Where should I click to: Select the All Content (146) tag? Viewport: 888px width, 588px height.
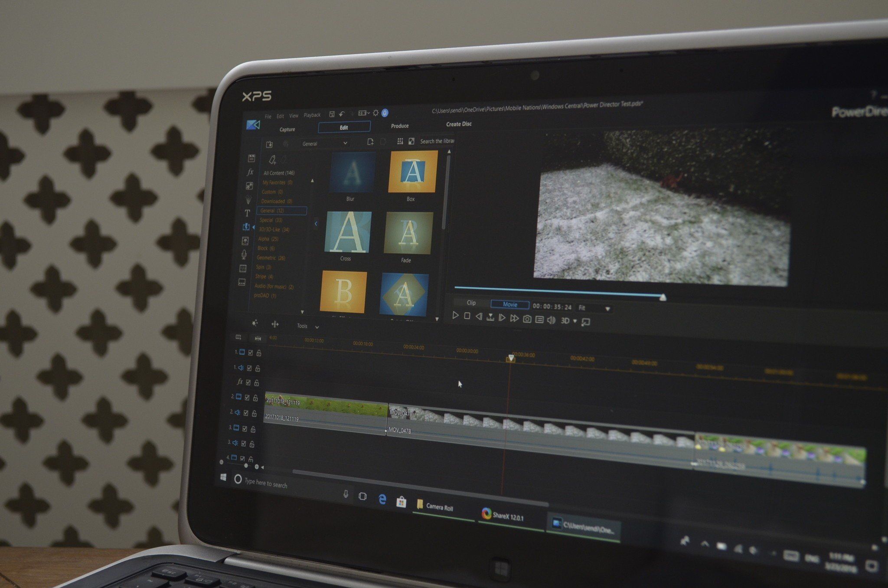pyautogui.click(x=279, y=173)
